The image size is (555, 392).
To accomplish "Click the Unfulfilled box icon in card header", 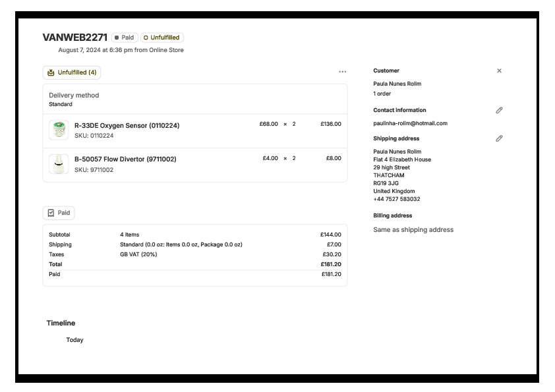I will click(x=51, y=72).
